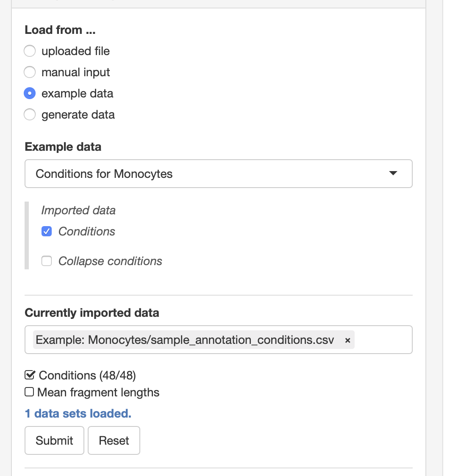Enable Mean fragment lengths checkbox
This screenshot has height=476, width=461.
coord(29,392)
